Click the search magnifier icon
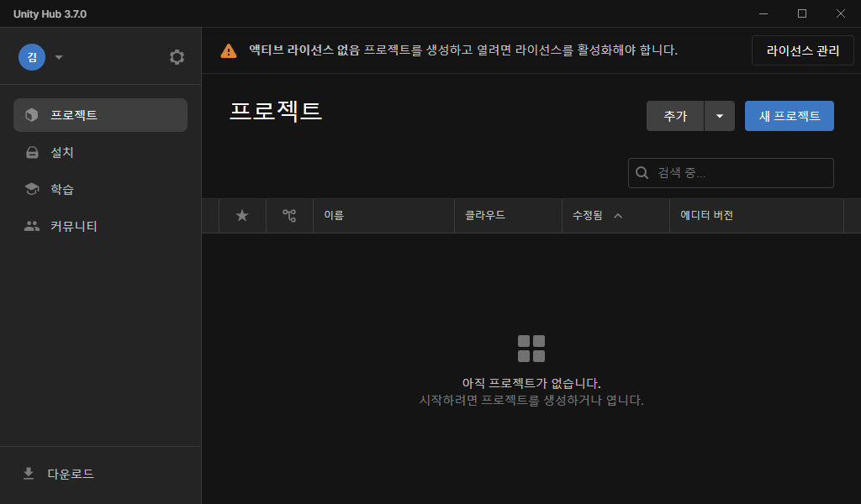Image resolution: width=861 pixels, height=504 pixels. [642, 173]
